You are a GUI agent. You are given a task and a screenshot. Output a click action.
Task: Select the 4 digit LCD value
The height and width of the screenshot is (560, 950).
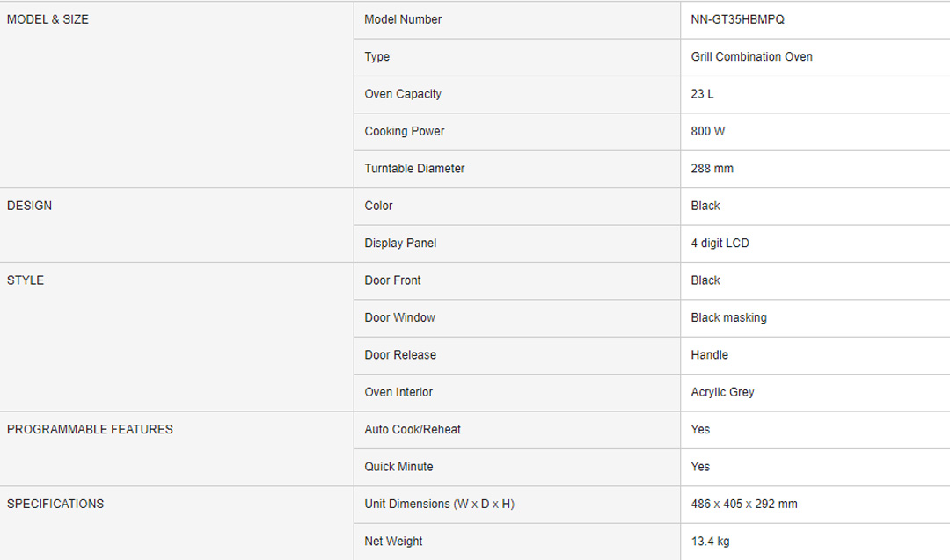pyautogui.click(x=720, y=244)
